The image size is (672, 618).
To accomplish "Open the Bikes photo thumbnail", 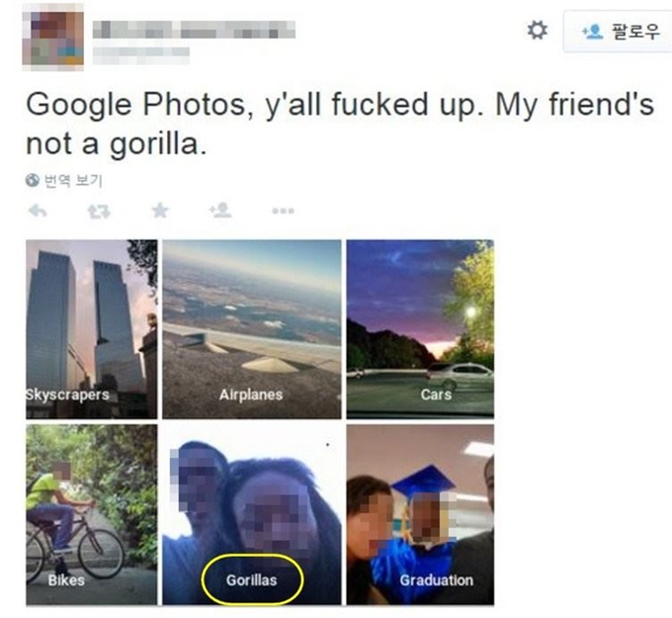I will pyautogui.click(x=92, y=515).
